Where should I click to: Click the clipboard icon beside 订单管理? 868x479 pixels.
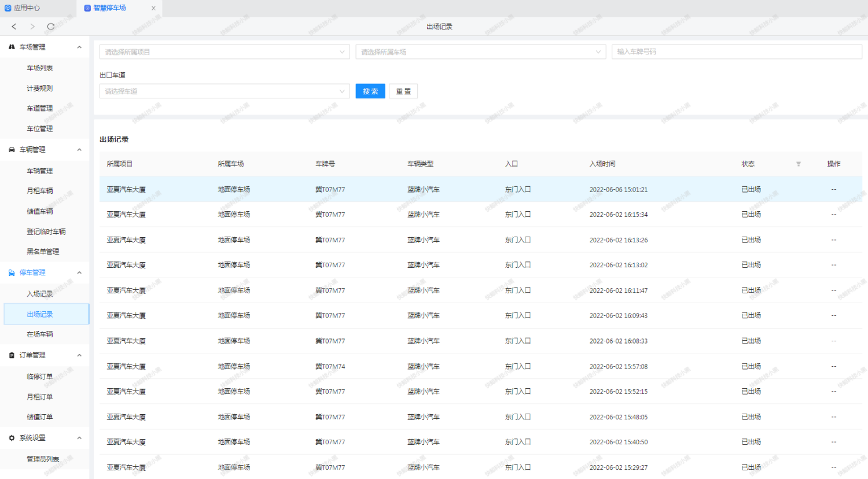[12, 355]
